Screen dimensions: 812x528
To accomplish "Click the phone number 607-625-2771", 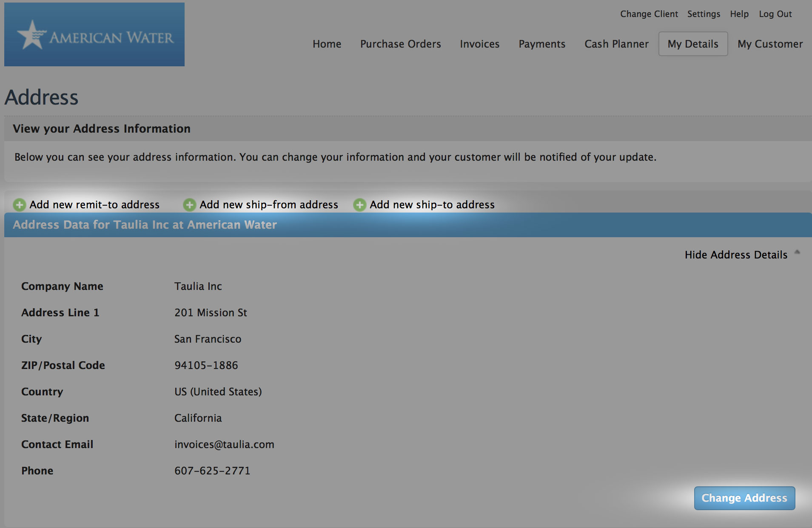I will (212, 471).
